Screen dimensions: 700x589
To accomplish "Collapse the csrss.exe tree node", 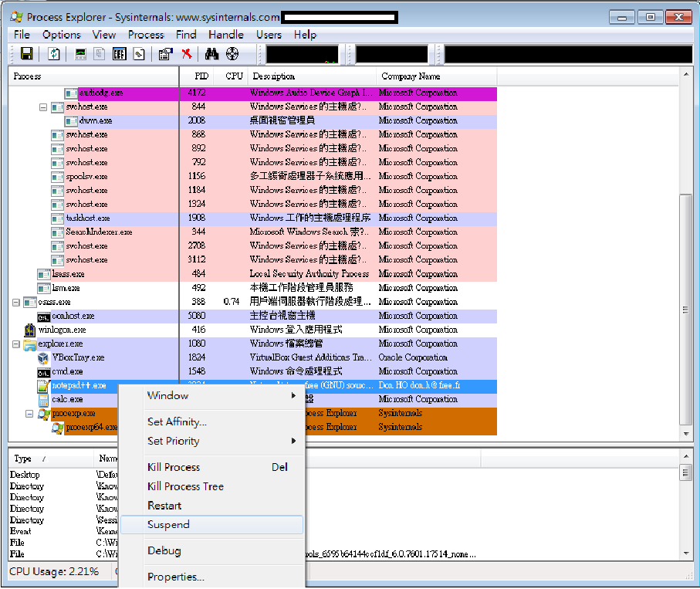I will coord(16,303).
